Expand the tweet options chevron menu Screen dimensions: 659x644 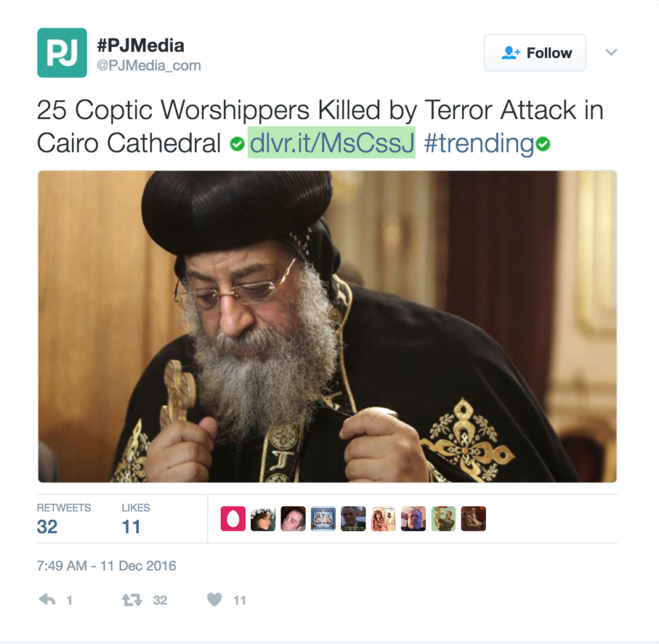click(x=611, y=52)
